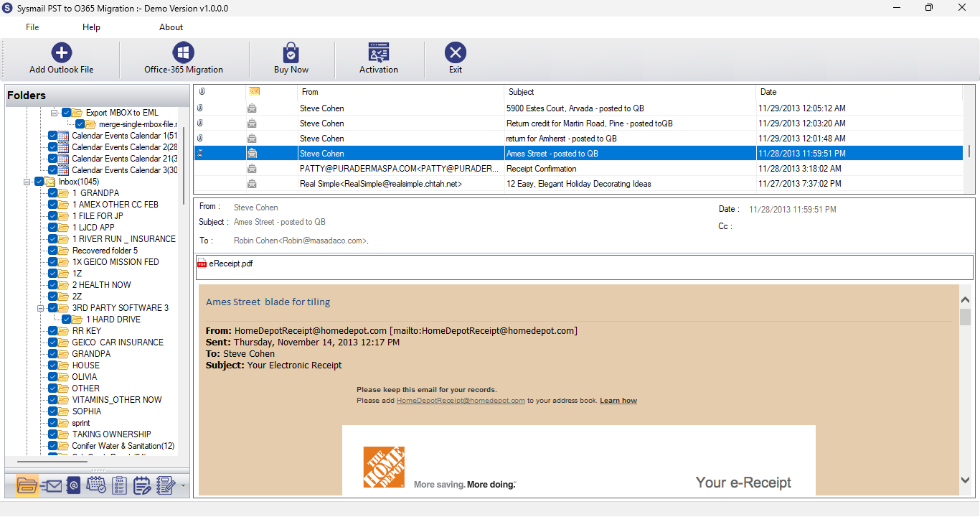Uncheck Calendar Events Calendar 2 checkbox
The height and width of the screenshot is (517, 980).
[53, 147]
